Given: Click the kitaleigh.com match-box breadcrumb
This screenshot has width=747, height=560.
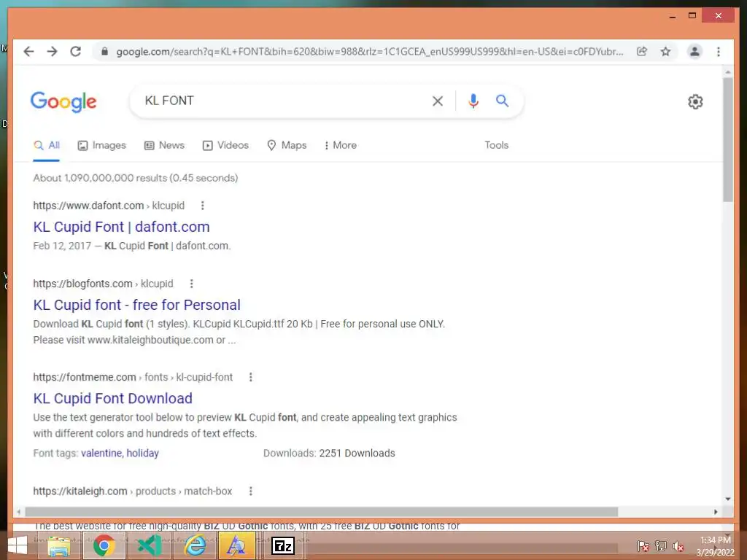Looking at the screenshot, I should click(x=133, y=491).
